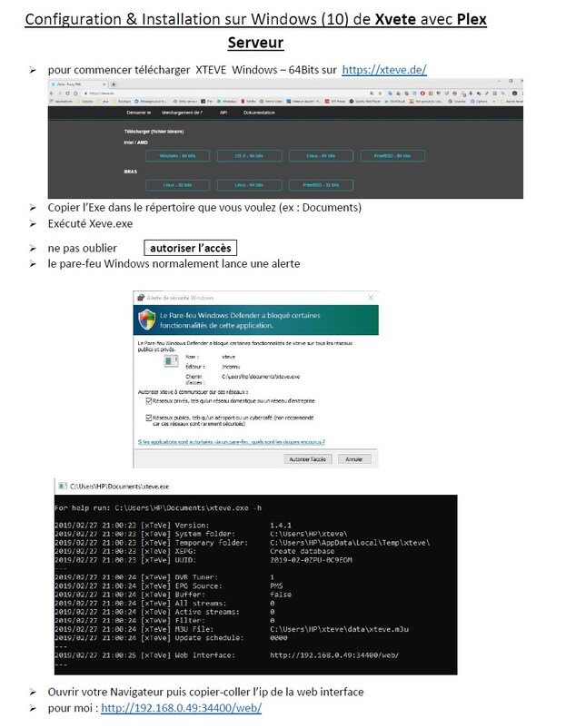566x728 pixels.
Task: Open a new browser tab with plus icon
Action: 114,84
